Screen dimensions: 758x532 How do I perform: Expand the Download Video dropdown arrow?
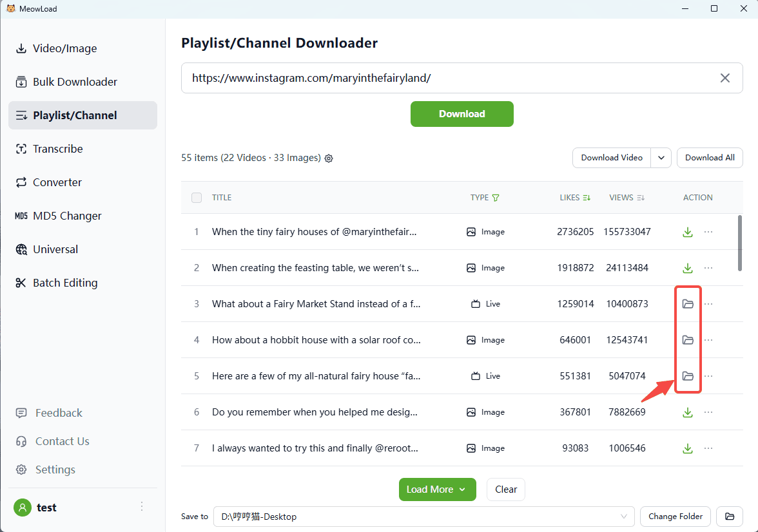click(x=661, y=158)
